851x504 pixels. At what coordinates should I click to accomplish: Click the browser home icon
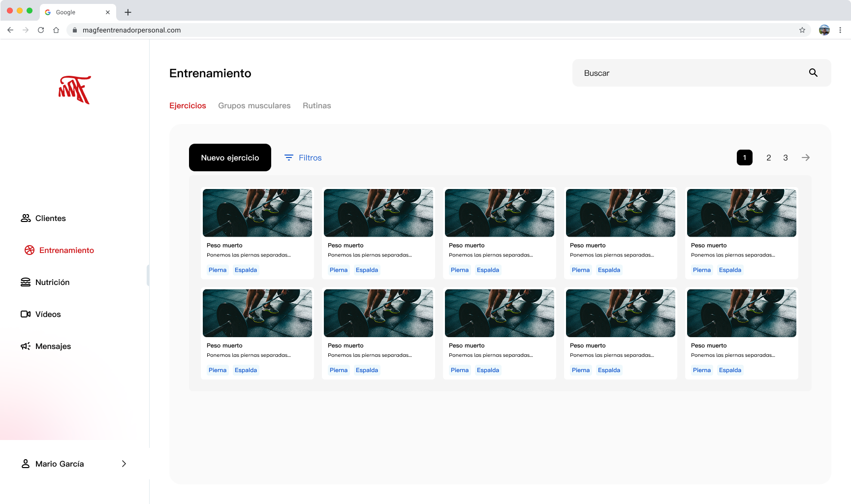56,30
